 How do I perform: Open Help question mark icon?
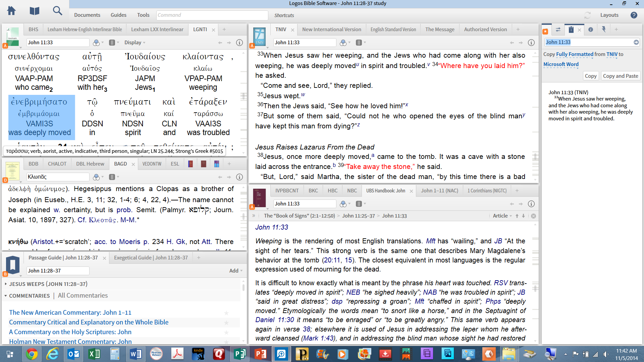click(x=634, y=15)
